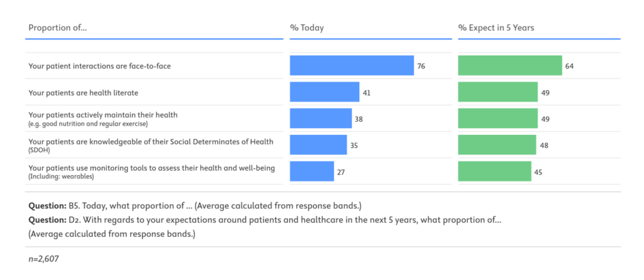Click the "actively maintain their health" row label
Image resolution: width=644 pixels, height=280 pixels.
pos(103,115)
